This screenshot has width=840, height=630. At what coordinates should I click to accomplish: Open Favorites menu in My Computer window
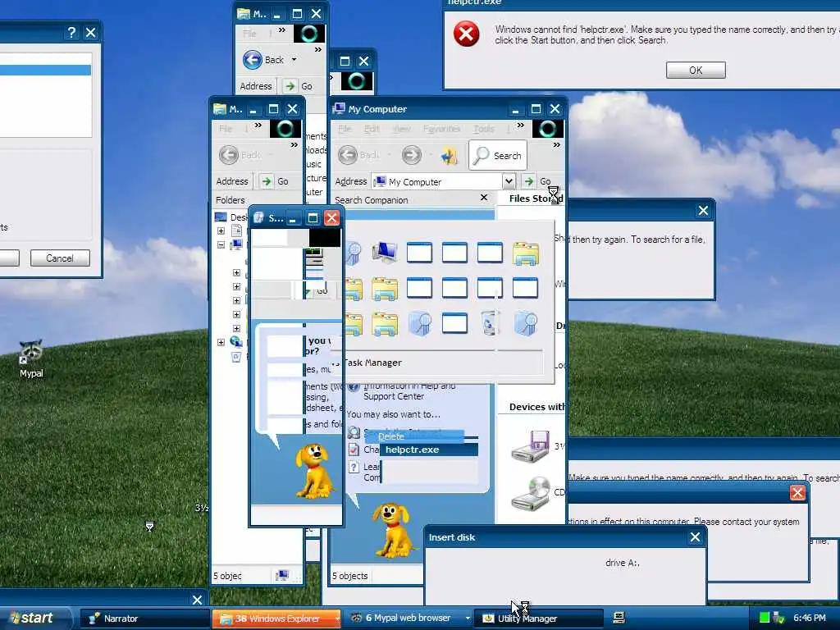[x=441, y=129]
